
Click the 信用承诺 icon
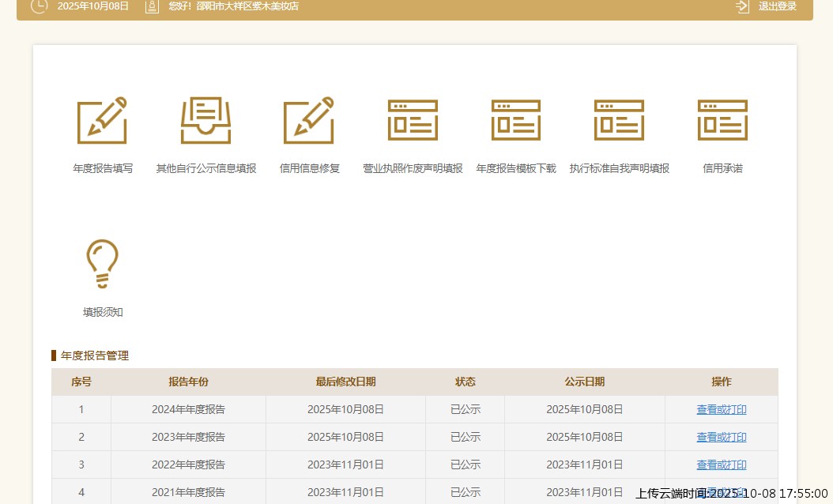point(722,121)
